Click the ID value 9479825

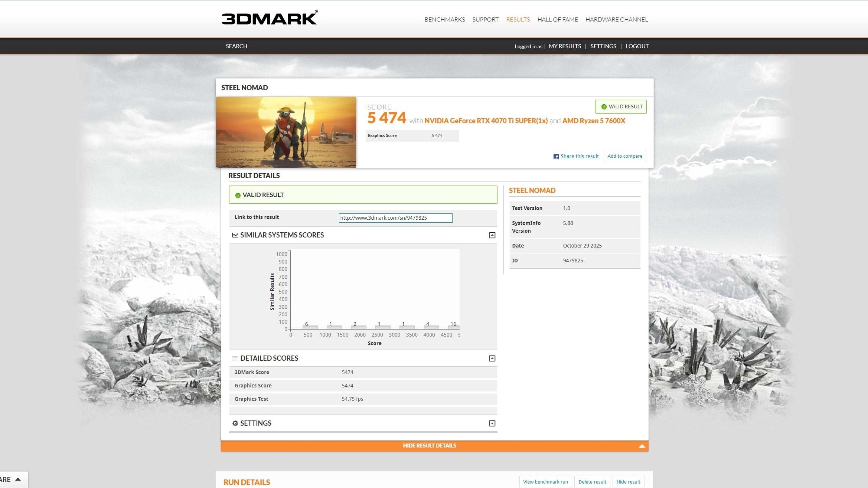[573, 261]
